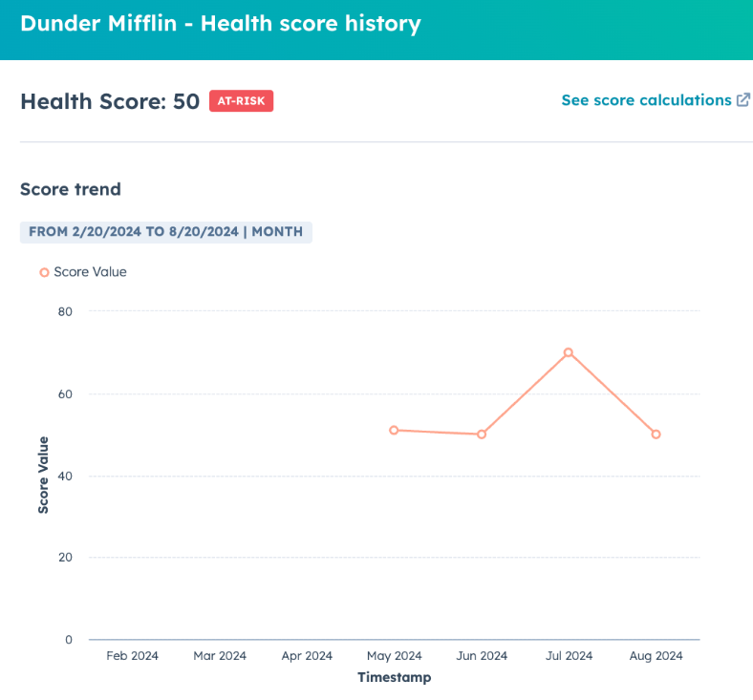
Task: Click the 80 y-axis tick label
Action: tap(65, 312)
